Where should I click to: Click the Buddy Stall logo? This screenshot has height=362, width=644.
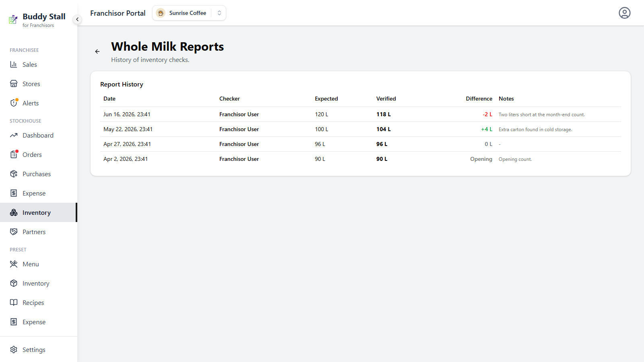pyautogui.click(x=13, y=19)
